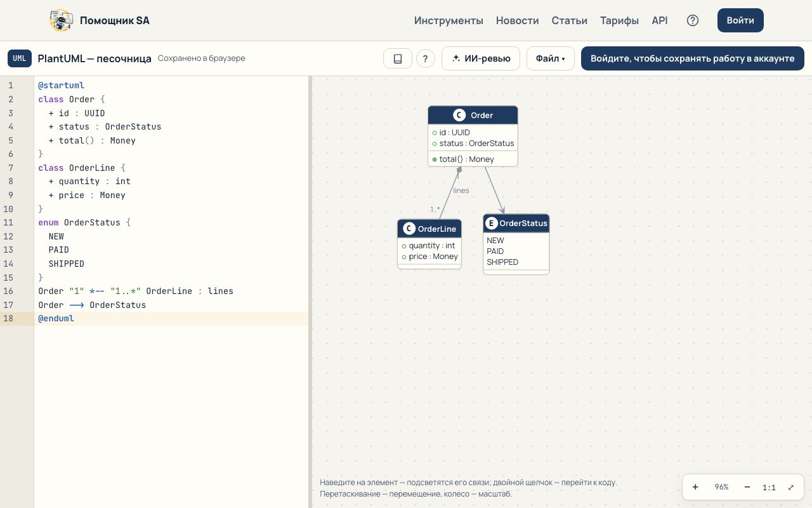This screenshot has height=508, width=812.
Task: Toggle fullscreen with the expand arrows icon
Action: [x=791, y=487]
